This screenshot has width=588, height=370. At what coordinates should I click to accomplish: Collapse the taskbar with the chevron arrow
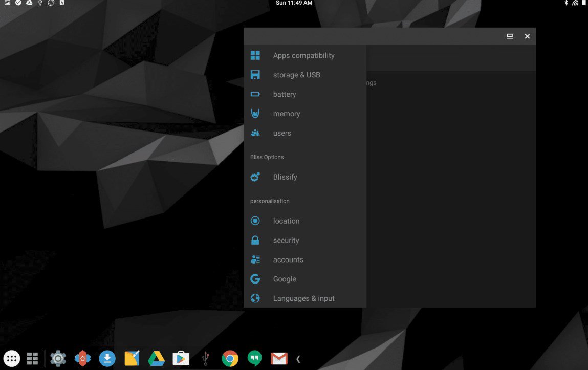[298, 358]
